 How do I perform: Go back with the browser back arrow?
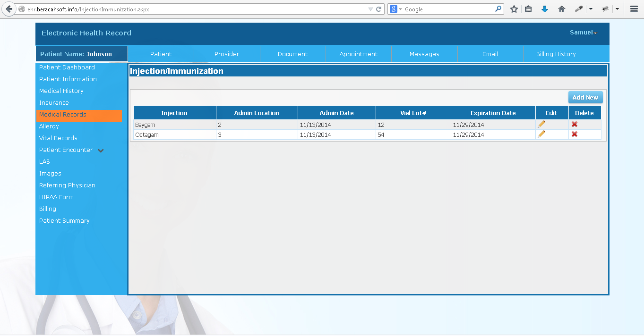9,9
